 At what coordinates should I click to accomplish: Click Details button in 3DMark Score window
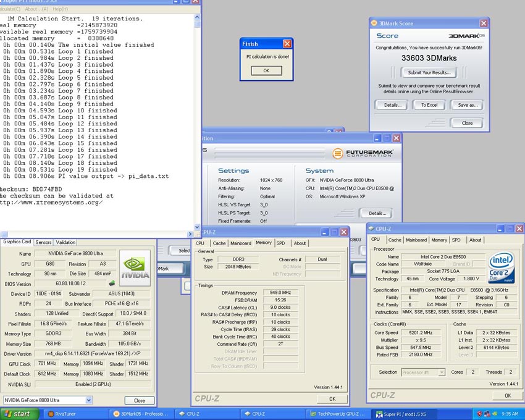[392, 105]
